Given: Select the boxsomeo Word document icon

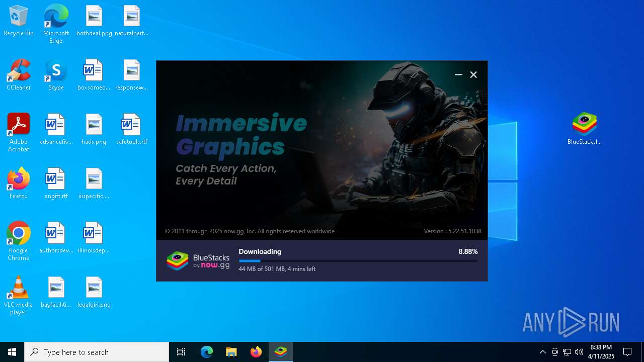Looking at the screenshot, I should (x=94, y=75).
